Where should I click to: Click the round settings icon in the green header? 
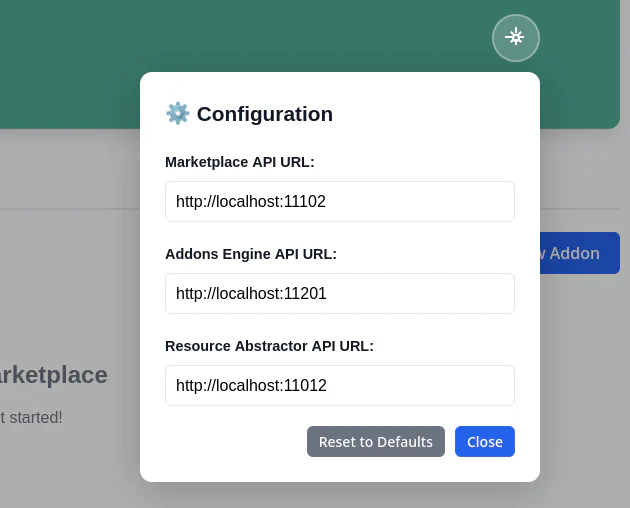point(515,38)
